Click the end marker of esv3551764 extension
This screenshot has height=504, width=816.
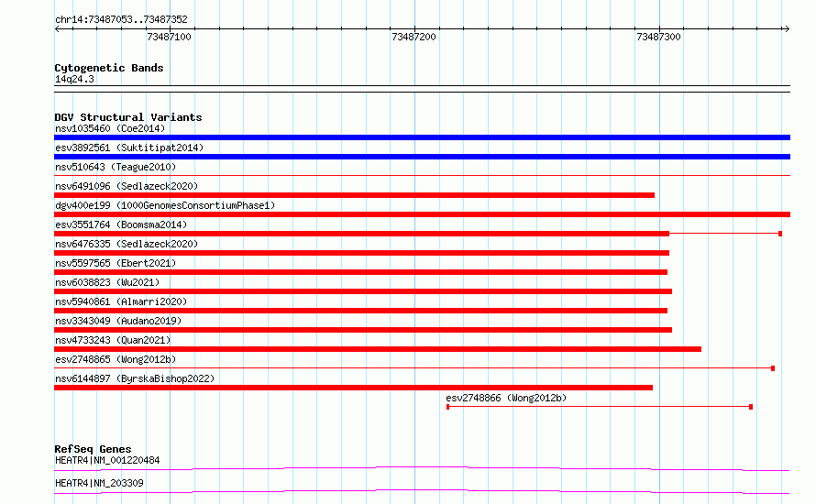(780, 234)
